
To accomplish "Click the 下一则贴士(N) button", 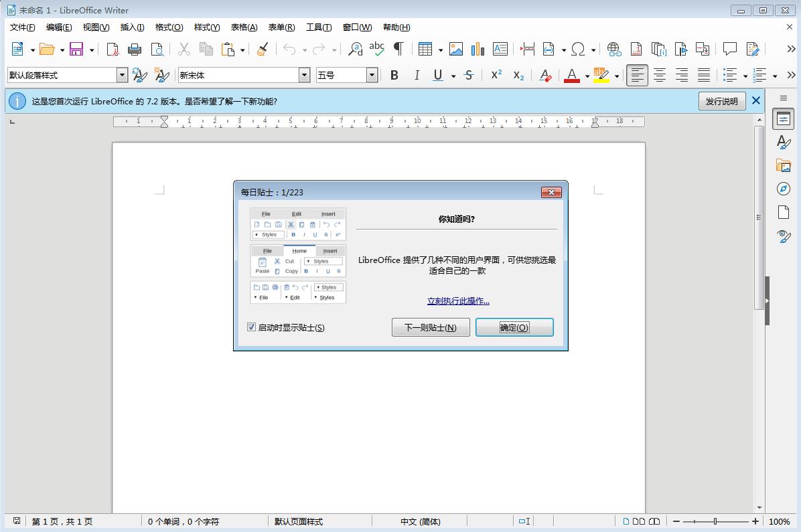I will click(431, 327).
